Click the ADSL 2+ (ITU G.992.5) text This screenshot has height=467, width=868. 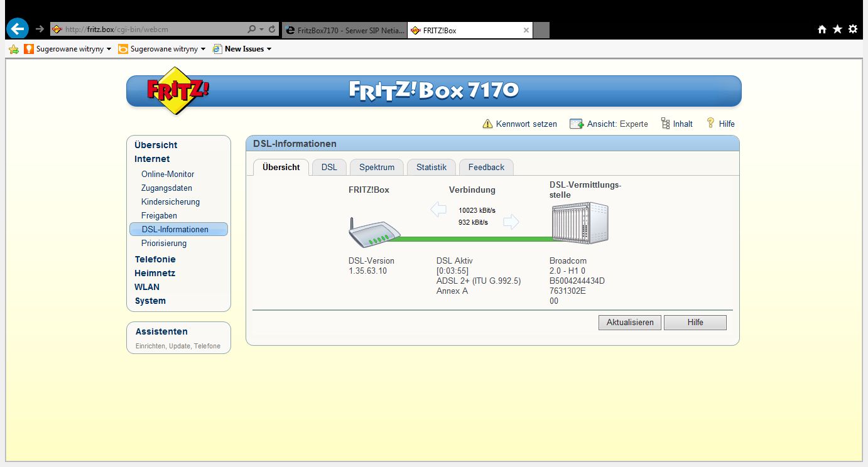click(x=479, y=281)
